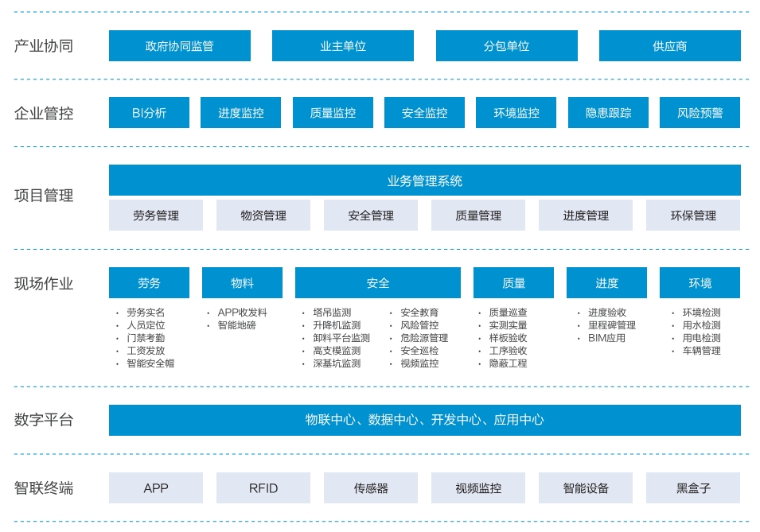Viewport: 760px width, 532px height.
Task: Select the BIM应用 list item
Action: tap(606, 338)
